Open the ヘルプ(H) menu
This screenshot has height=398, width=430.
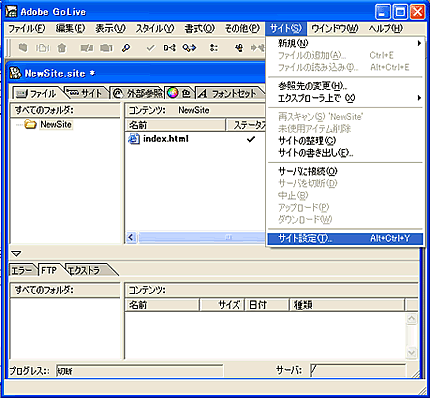(385, 29)
